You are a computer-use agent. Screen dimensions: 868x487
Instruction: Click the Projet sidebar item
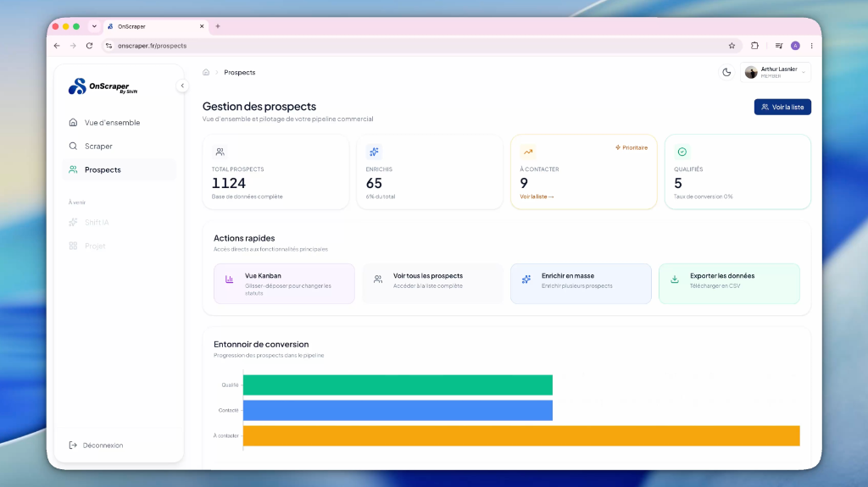click(x=119, y=246)
